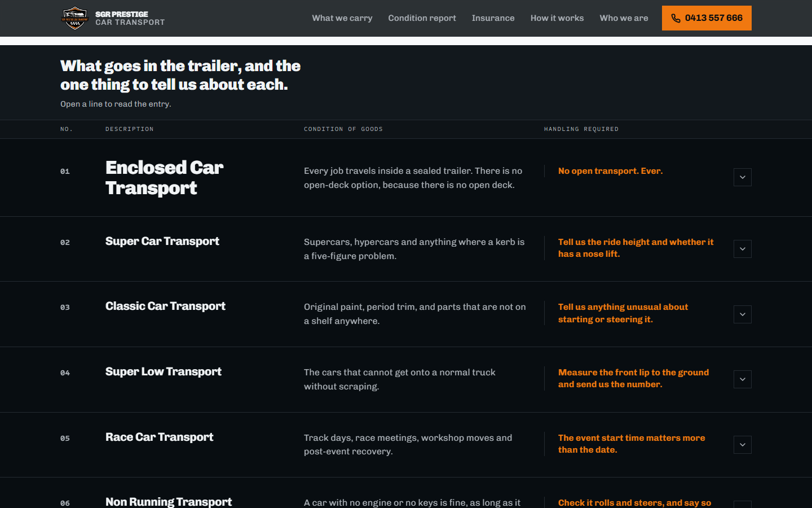
Task: Click the CONDITION OF GOODS column header
Action: click(343, 129)
